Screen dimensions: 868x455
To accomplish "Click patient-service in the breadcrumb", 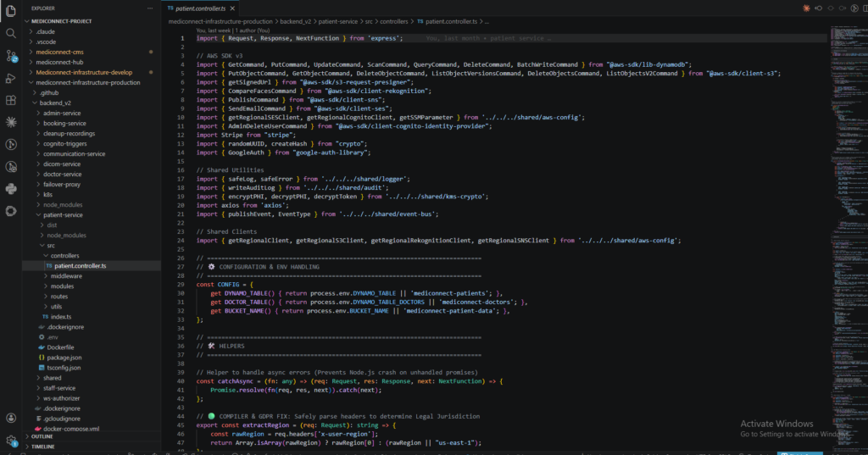I will 337,21.
